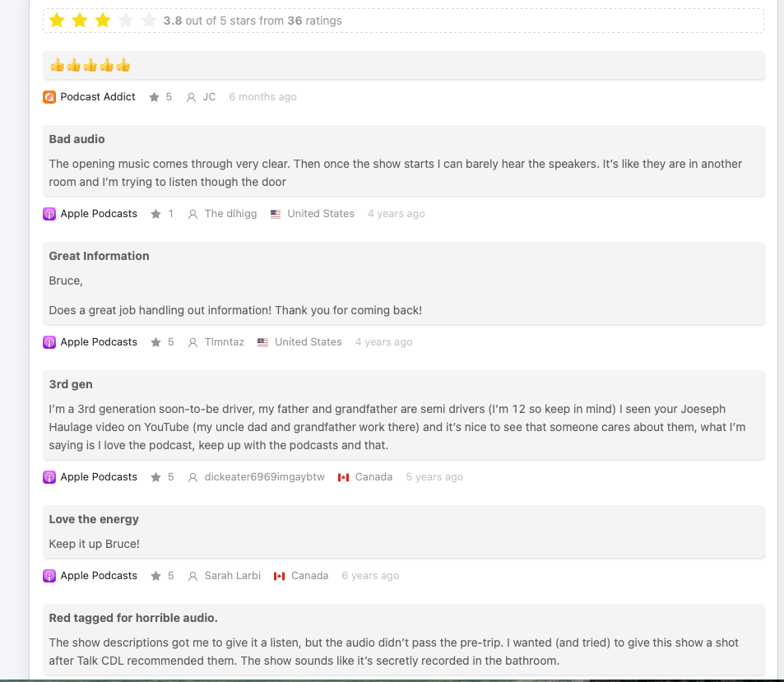The height and width of the screenshot is (682, 784).
Task: Click the United States flag beside The dlhigg
Action: (x=276, y=214)
